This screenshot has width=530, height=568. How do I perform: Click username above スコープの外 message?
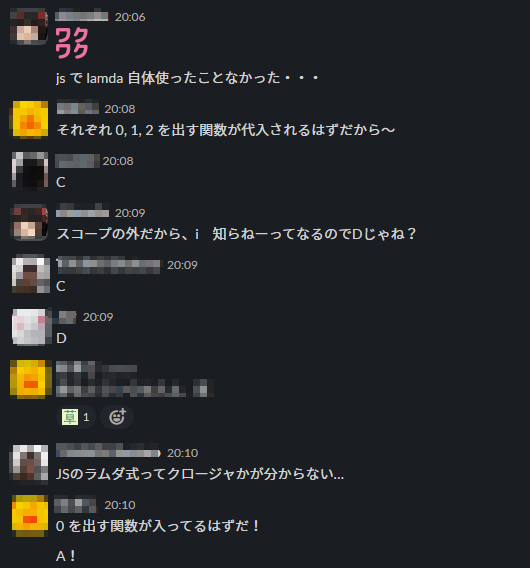(83, 212)
